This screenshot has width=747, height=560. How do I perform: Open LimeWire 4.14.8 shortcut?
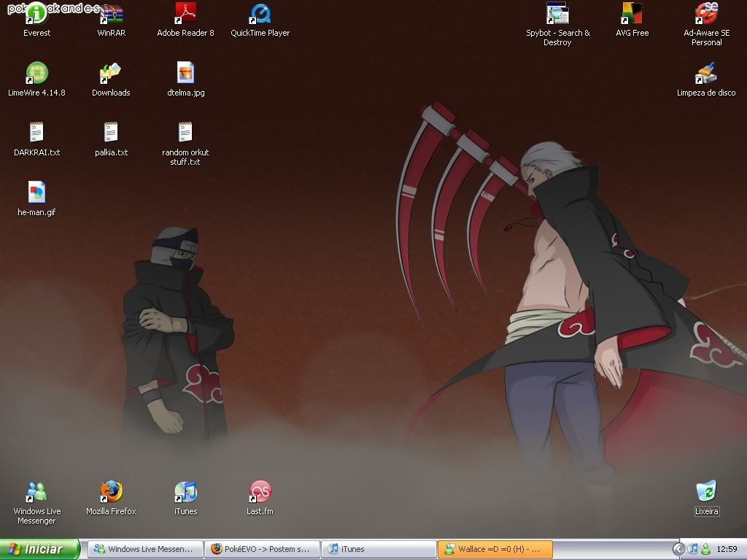pos(36,74)
